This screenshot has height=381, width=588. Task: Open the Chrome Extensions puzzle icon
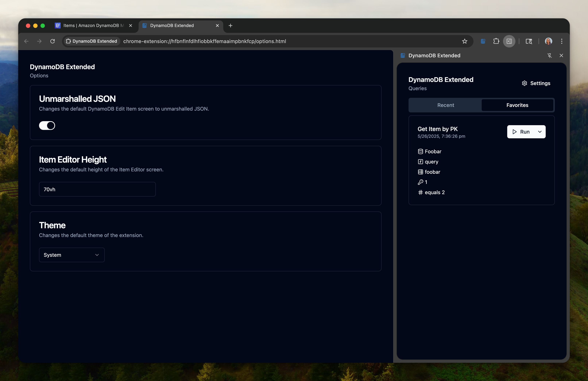click(x=496, y=41)
